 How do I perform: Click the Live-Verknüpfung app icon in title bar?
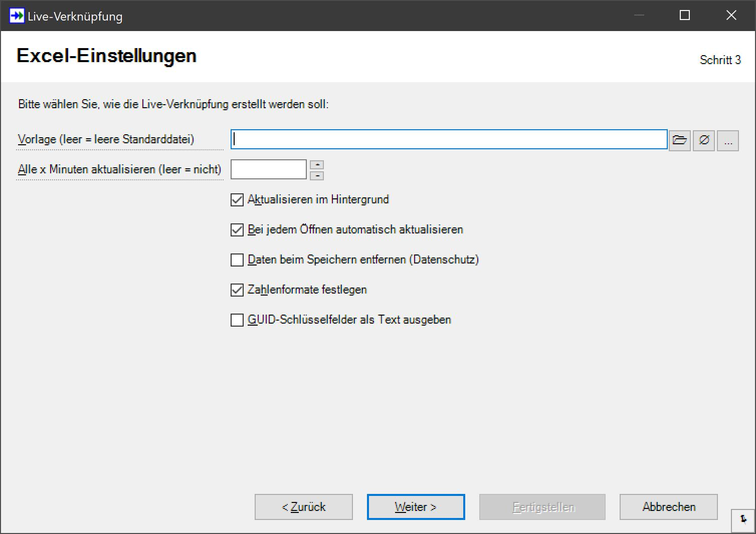click(x=17, y=16)
